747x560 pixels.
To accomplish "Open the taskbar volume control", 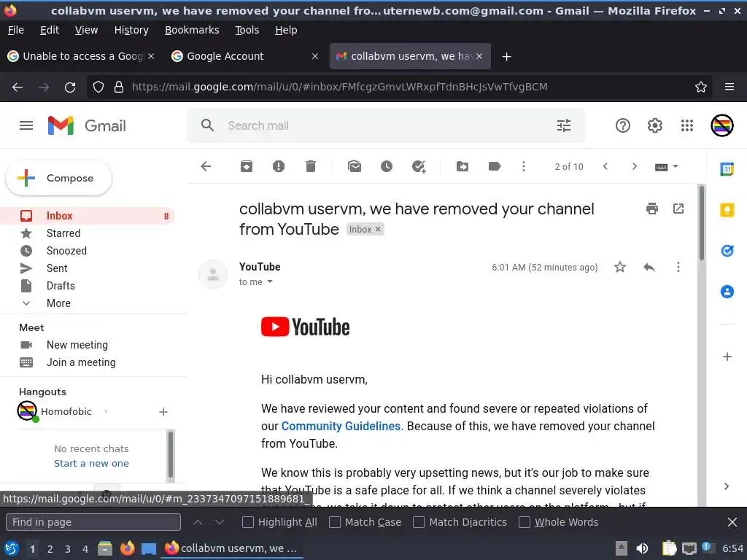I will click(642, 548).
